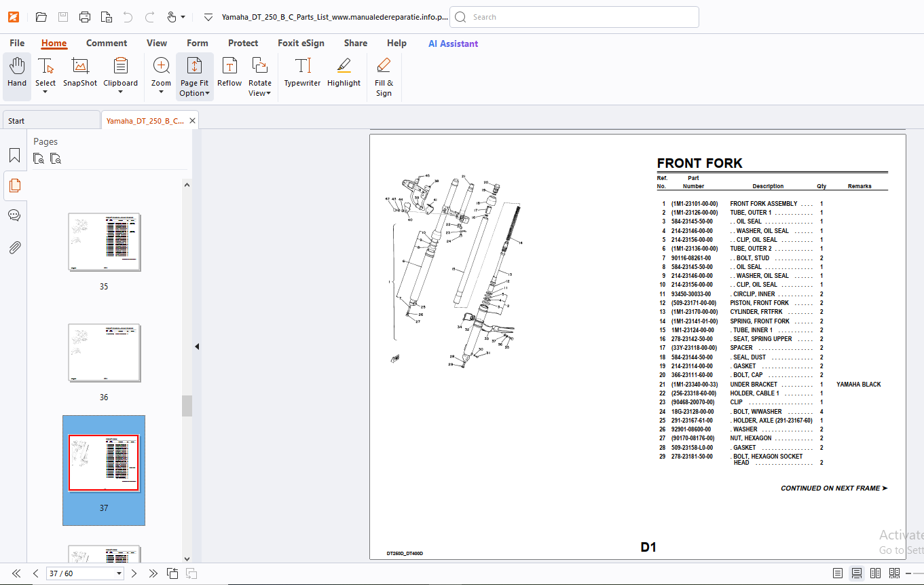Open the Foxit eSign tab

click(x=301, y=43)
